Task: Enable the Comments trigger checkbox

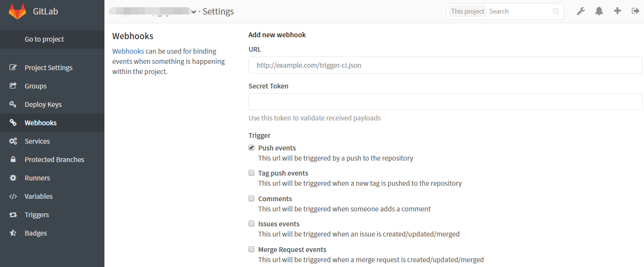Action: [251, 199]
